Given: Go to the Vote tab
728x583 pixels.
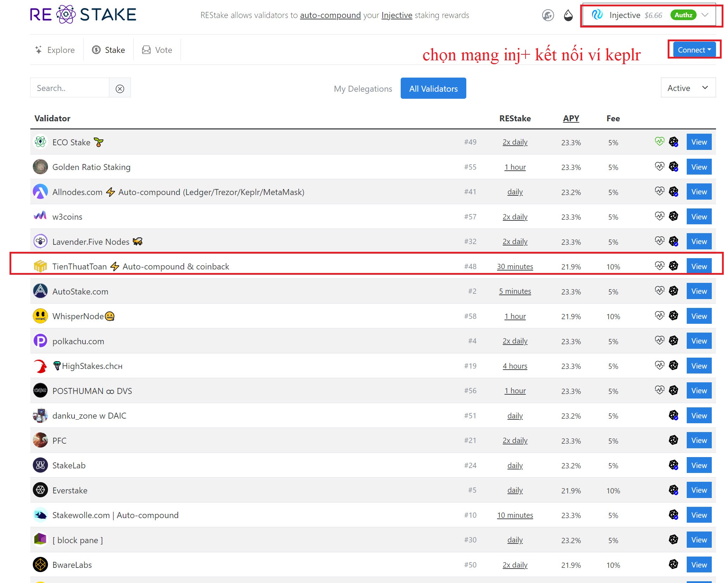Looking at the screenshot, I should click(x=157, y=50).
